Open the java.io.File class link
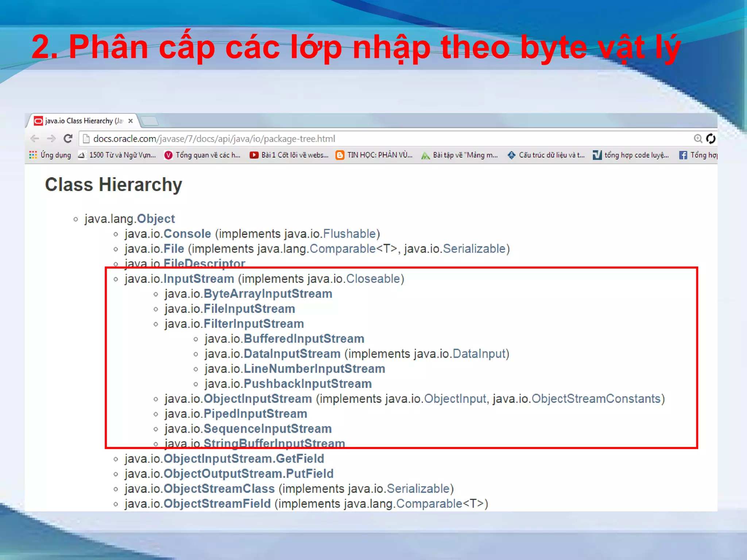The image size is (747, 560). pos(174,249)
